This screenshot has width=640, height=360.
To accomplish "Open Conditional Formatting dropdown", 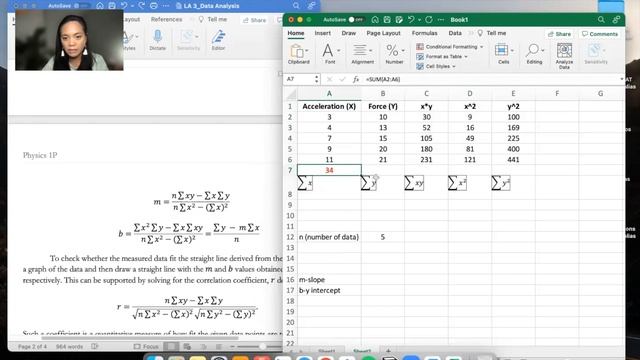I will tap(450, 47).
